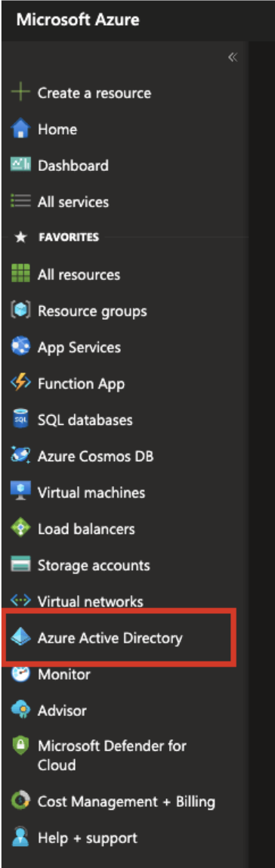The width and height of the screenshot is (275, 868).
Task: Select App Services label
Action: (79, 349)
